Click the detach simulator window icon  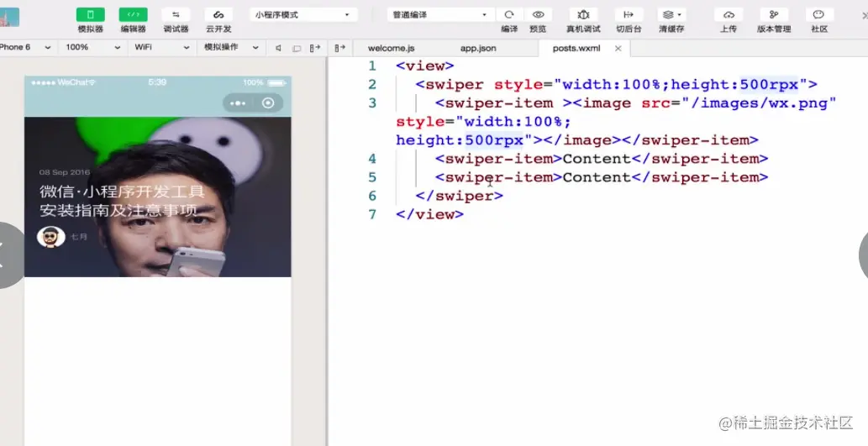pos(297,48)
